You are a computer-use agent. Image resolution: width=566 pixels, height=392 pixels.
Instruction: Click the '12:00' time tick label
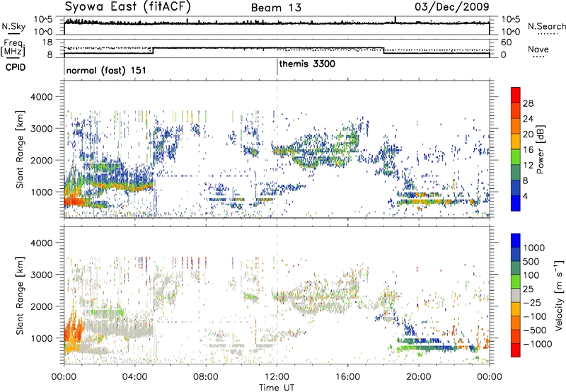click(x=277, y=377)
